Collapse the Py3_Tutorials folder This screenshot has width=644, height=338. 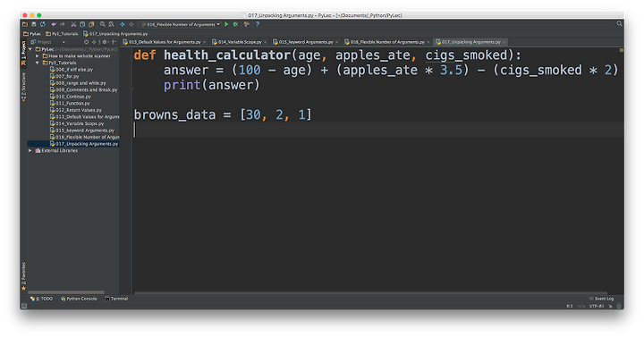38,63
